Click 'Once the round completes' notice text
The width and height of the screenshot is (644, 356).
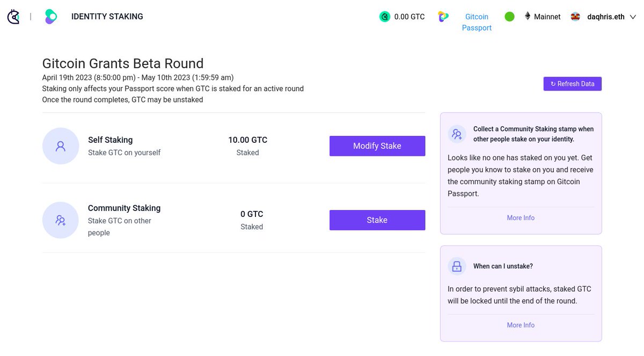click(x=123, y=100)
